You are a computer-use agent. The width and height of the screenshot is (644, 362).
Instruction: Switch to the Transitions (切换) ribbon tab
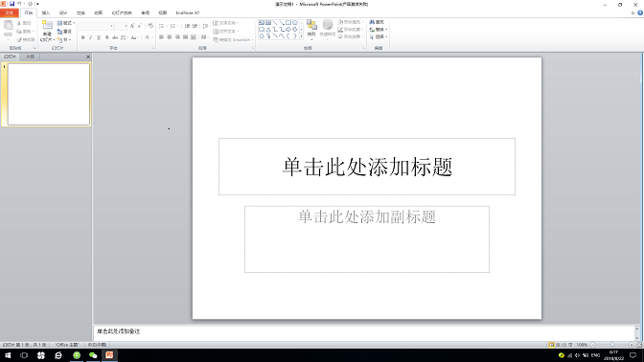(x=80, y=13)
